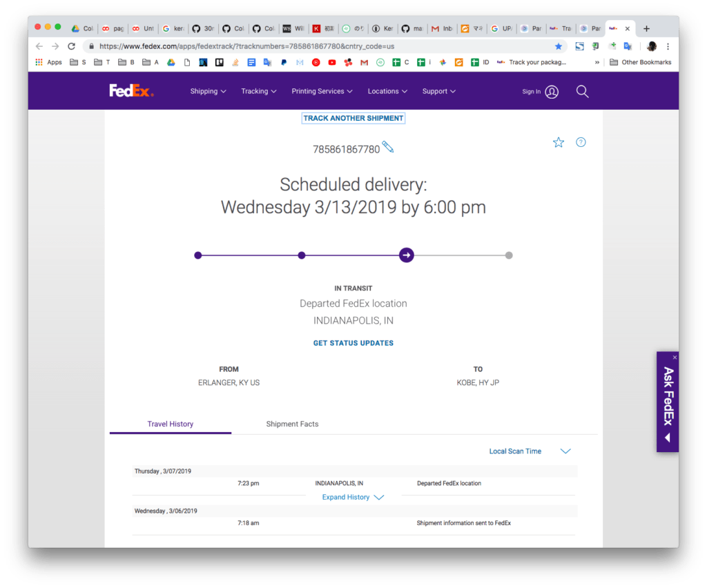Viewport: 707px width, 588px height.
Task: Switch to the WS Wil browser tab
Action: [x=294, y=28]
